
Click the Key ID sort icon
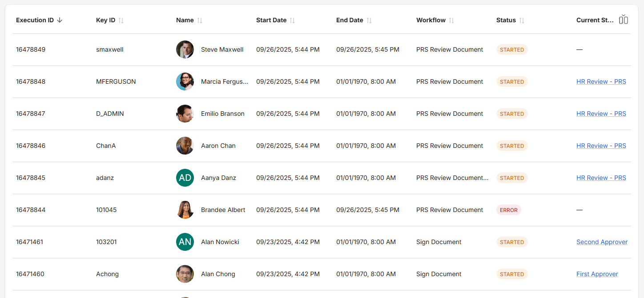[121, 20]
